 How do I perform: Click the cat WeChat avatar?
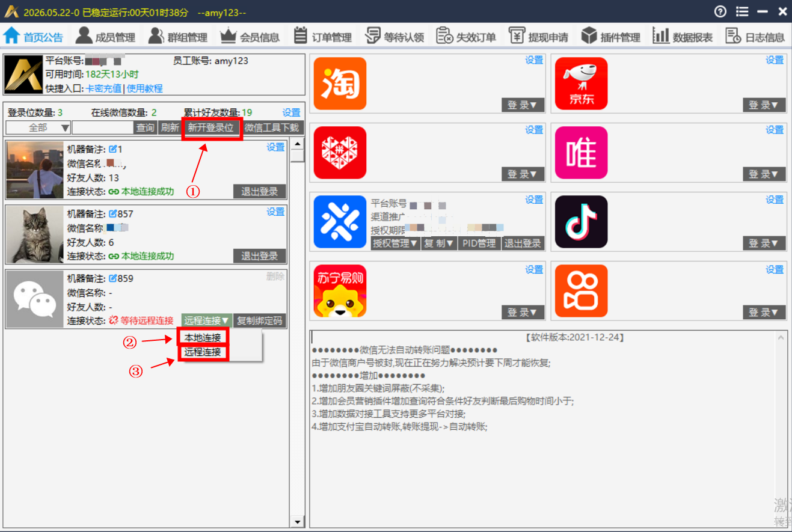[x=34, y=234]
